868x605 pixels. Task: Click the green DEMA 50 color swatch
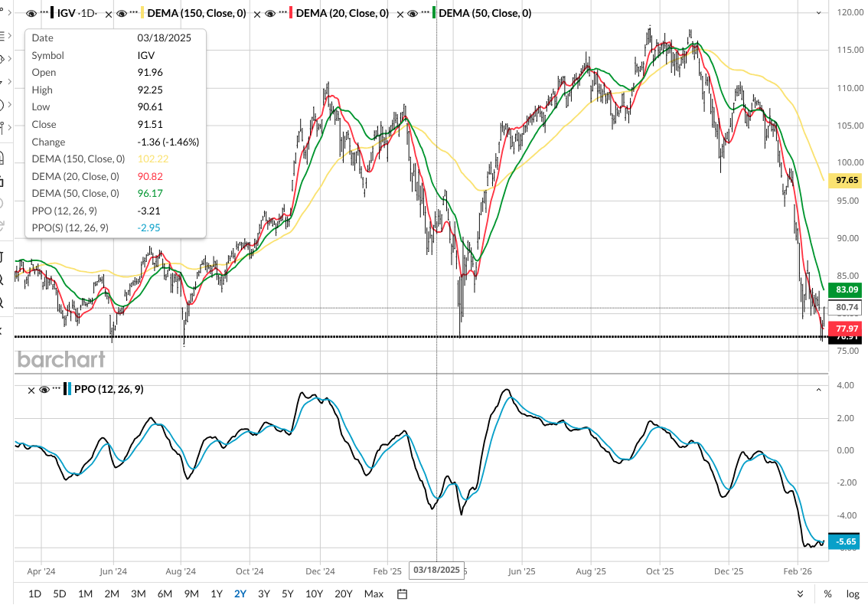[434, 13]
